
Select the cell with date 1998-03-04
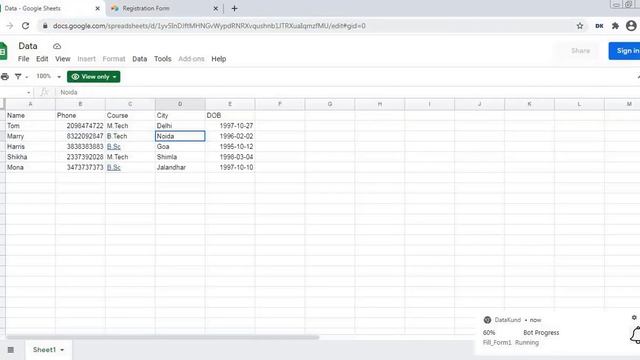230,157
